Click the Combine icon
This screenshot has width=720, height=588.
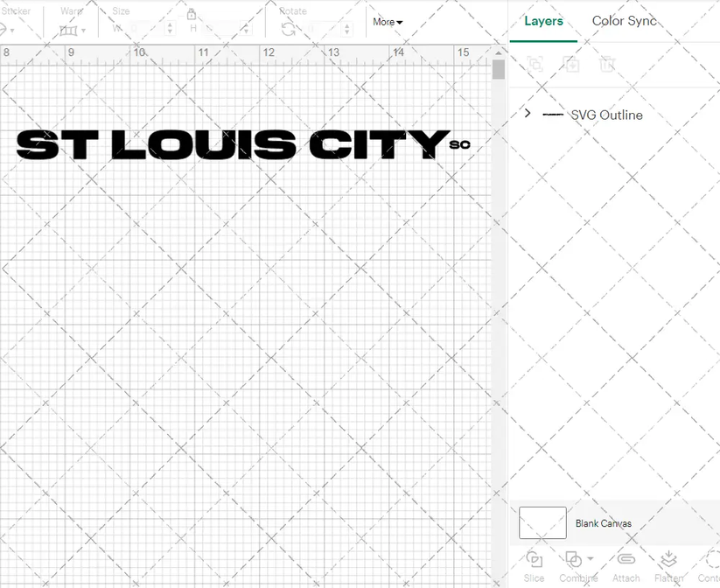[x=573, y=560]
